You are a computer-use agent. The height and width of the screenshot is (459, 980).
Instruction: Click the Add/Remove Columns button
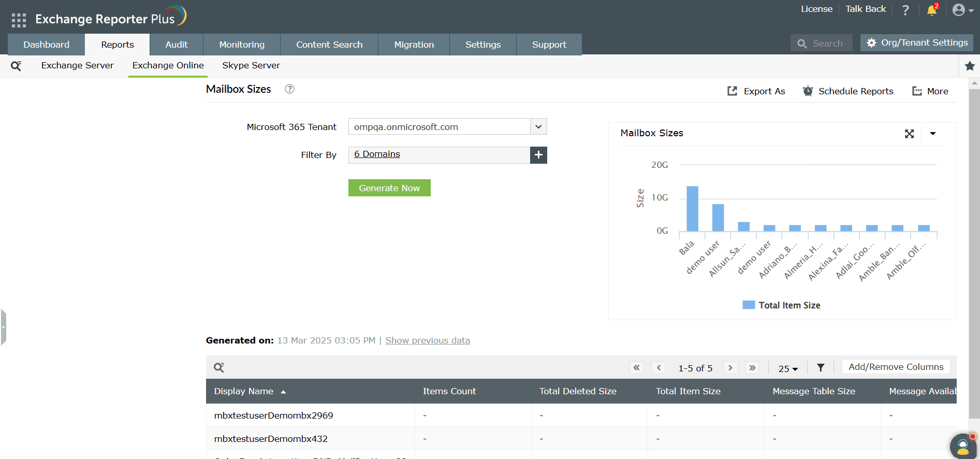click(x=896, y=367)
